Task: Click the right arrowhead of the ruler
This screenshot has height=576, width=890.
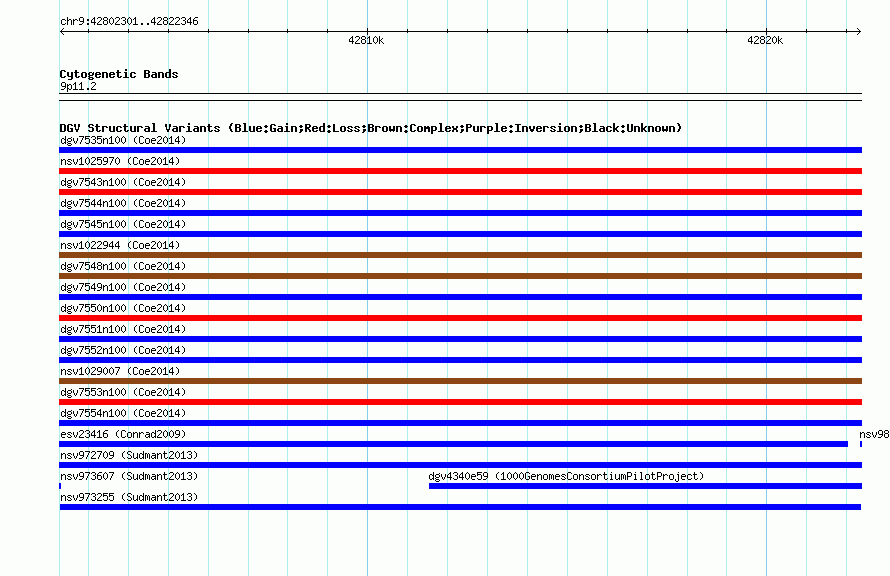Action: pos(859,32)
